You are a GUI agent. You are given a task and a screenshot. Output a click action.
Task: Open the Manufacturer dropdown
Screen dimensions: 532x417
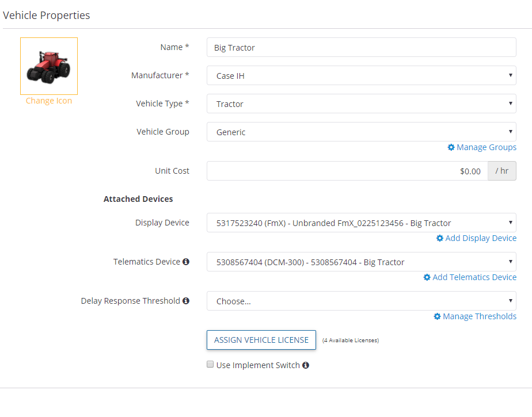point(362,75)
